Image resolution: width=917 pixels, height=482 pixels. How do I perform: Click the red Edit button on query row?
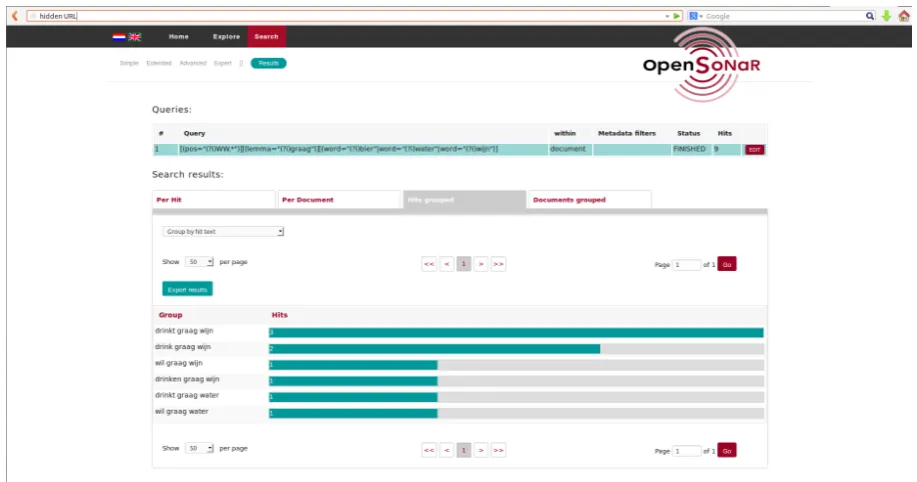[x=754, y=150]
